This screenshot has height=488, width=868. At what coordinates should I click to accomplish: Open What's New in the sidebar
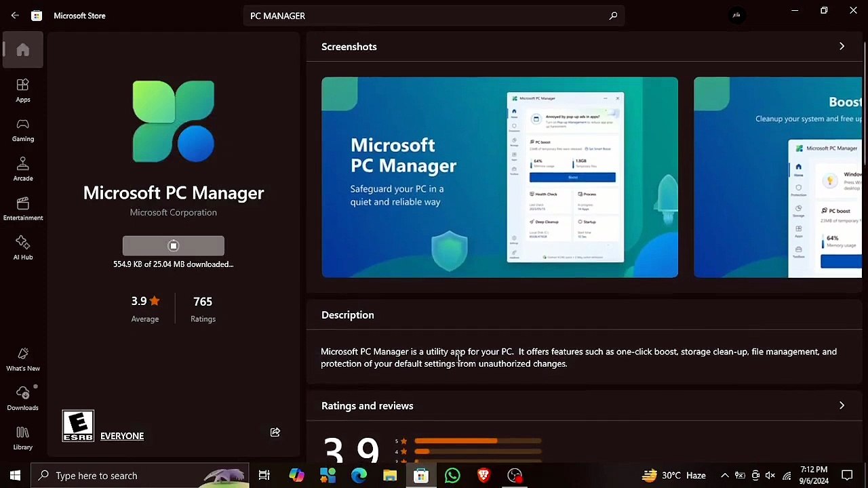pyautogui.click(x=23, y=359)
